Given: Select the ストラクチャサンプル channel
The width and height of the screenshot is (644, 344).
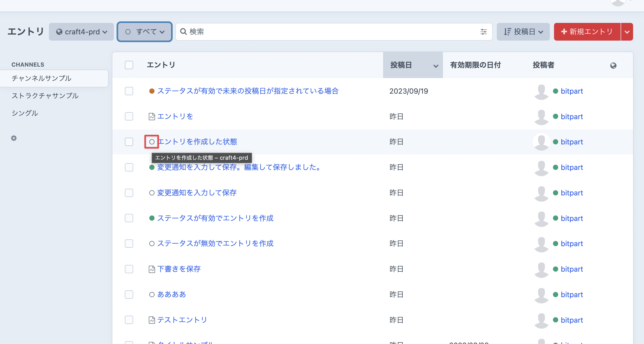Looking at the screenshot, I should tap(45, 95).
